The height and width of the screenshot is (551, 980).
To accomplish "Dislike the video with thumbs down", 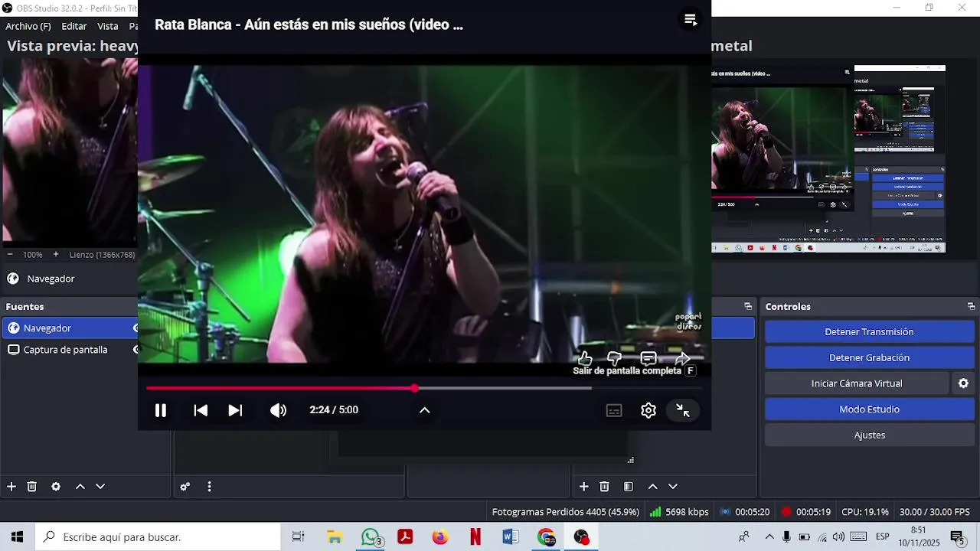I will [x=614, y=358].
